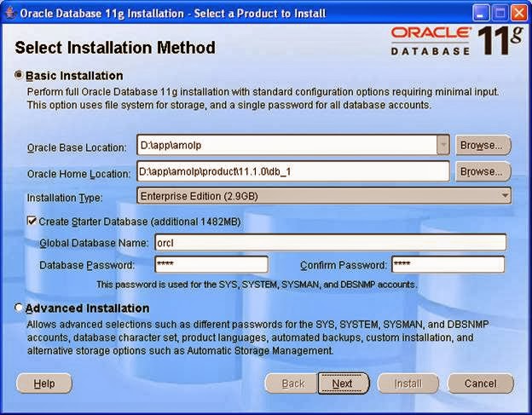
Task: Click the installer icon in title bar
Action: click(10, 14)
